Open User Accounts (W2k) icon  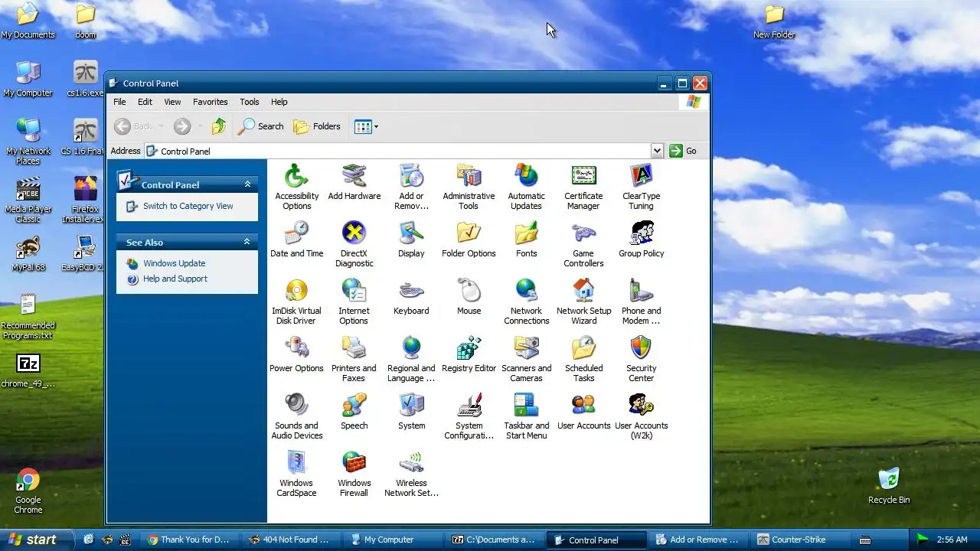pyautogui.click(x=641, y=416)
